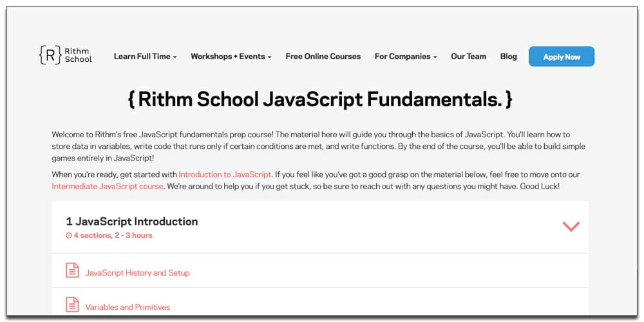Click the 1 JavaScript Introduction heading

(x=132, y=222)
